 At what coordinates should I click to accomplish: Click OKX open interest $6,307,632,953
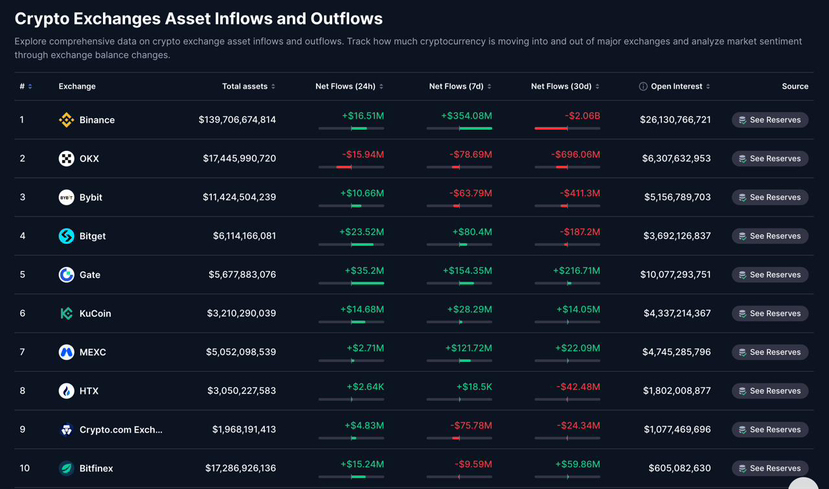(x=676, y=159)
